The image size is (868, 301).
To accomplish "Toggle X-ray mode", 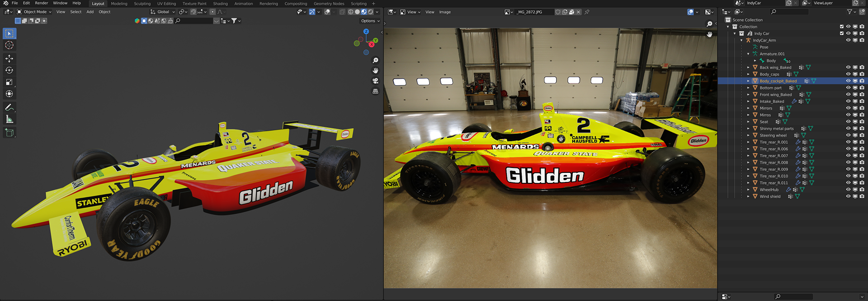I will 342,12.
